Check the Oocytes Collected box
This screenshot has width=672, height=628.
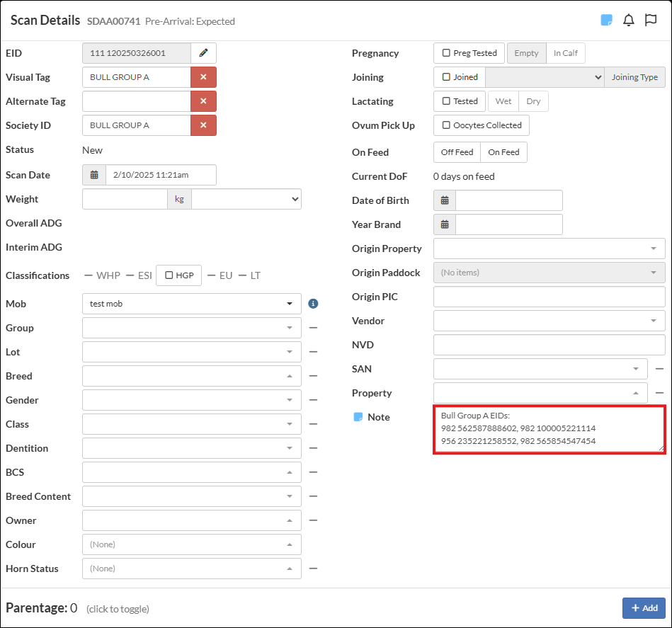click(446, 125)
